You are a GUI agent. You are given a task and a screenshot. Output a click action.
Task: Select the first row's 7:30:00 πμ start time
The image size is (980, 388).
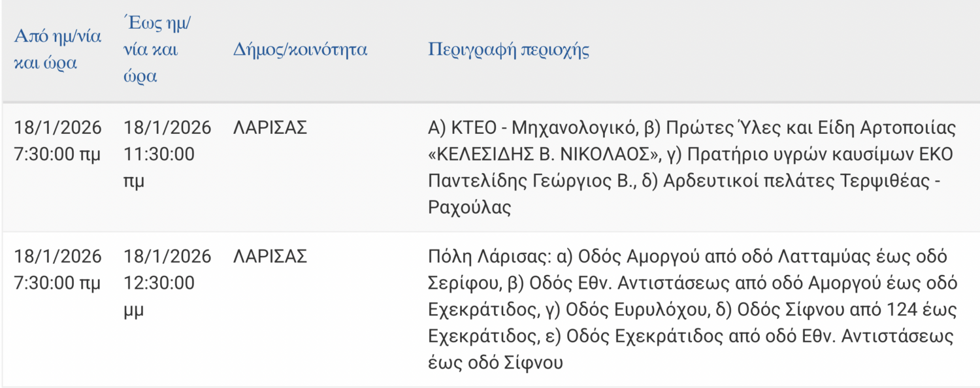[57, 155]
